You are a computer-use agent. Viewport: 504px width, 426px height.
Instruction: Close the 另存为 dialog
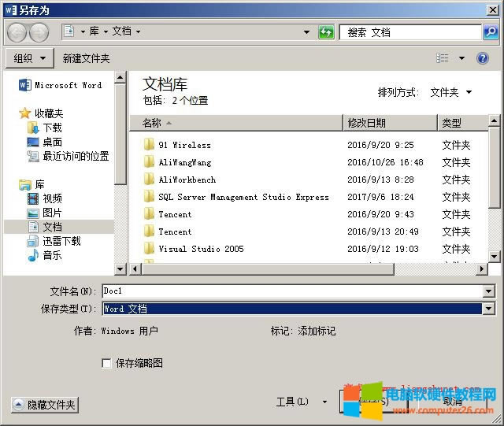point(492,10)
